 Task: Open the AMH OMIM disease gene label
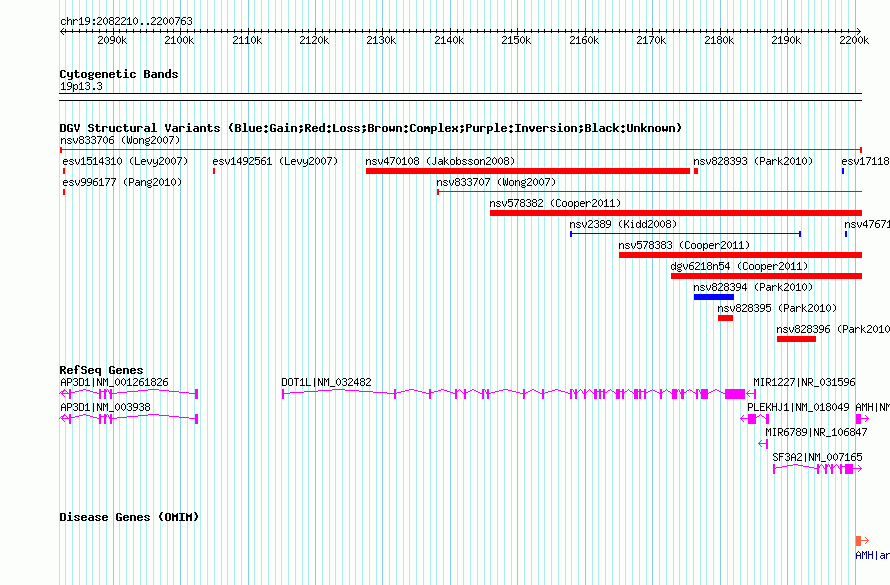[x=872, y=555]
